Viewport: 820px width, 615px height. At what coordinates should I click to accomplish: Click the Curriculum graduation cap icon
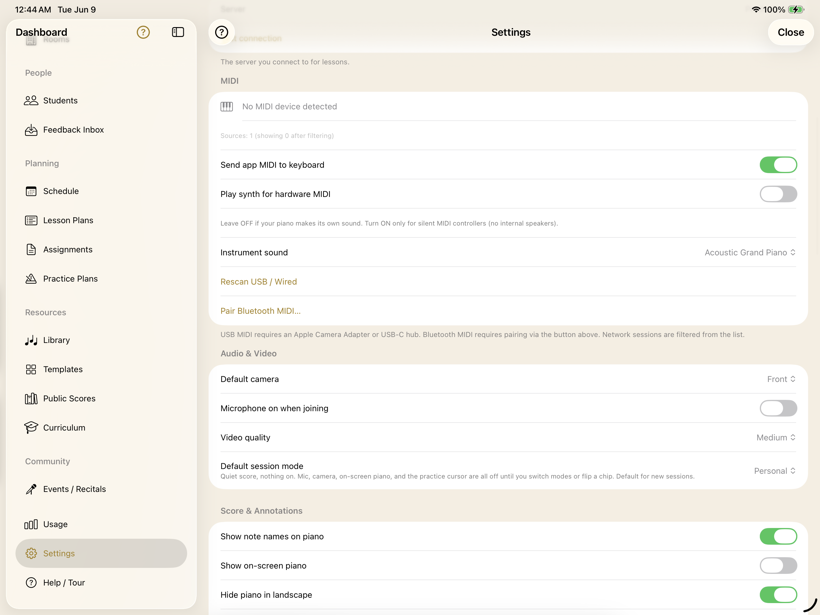(x=31, y=427)
